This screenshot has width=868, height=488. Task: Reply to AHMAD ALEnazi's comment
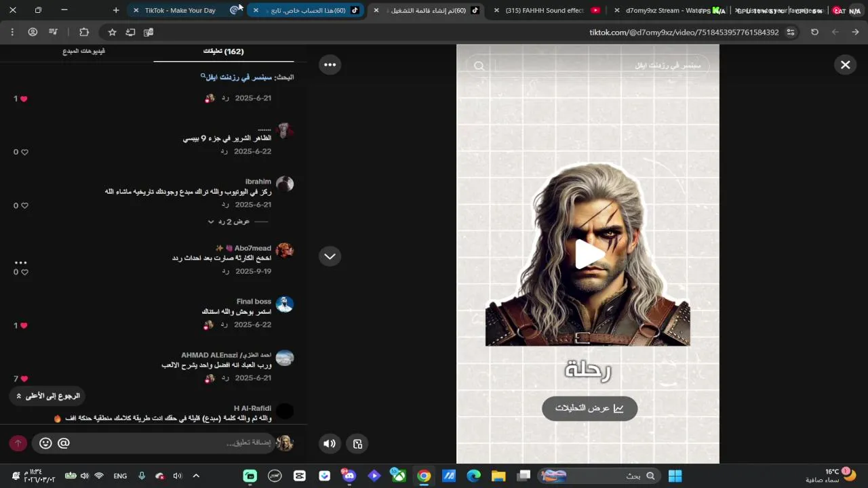point(224,378)
